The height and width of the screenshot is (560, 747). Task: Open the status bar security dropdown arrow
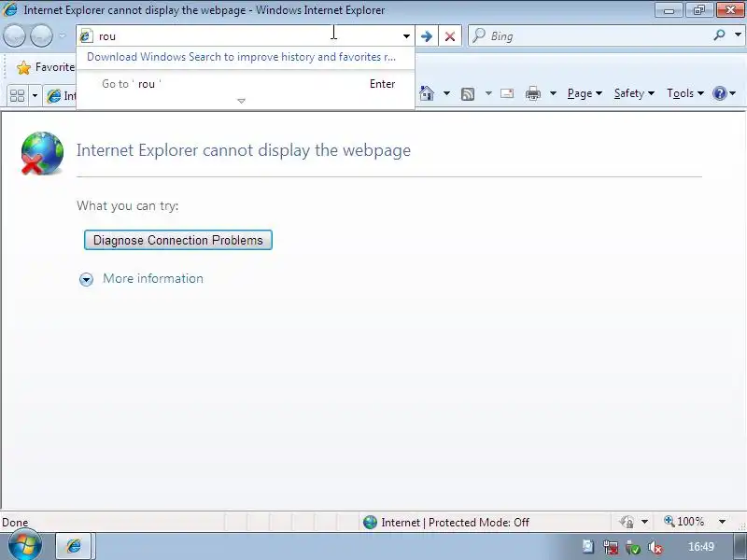coord(644,523)
